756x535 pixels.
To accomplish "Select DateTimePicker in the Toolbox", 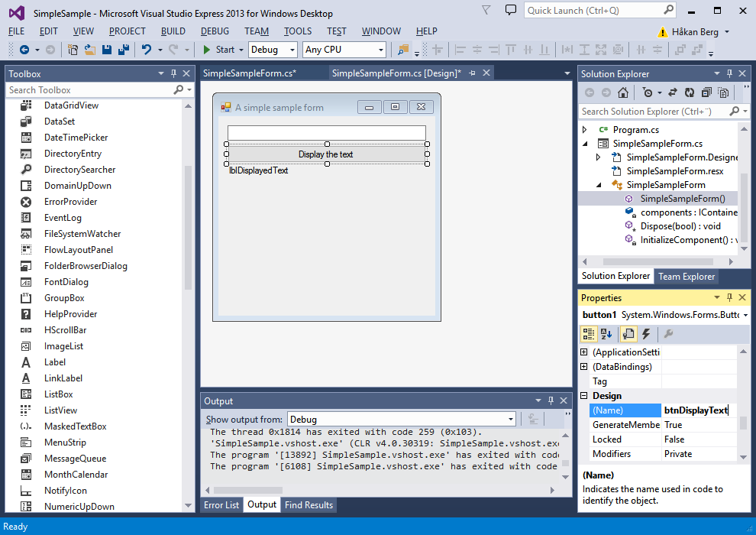I will (x=76, y=138).
